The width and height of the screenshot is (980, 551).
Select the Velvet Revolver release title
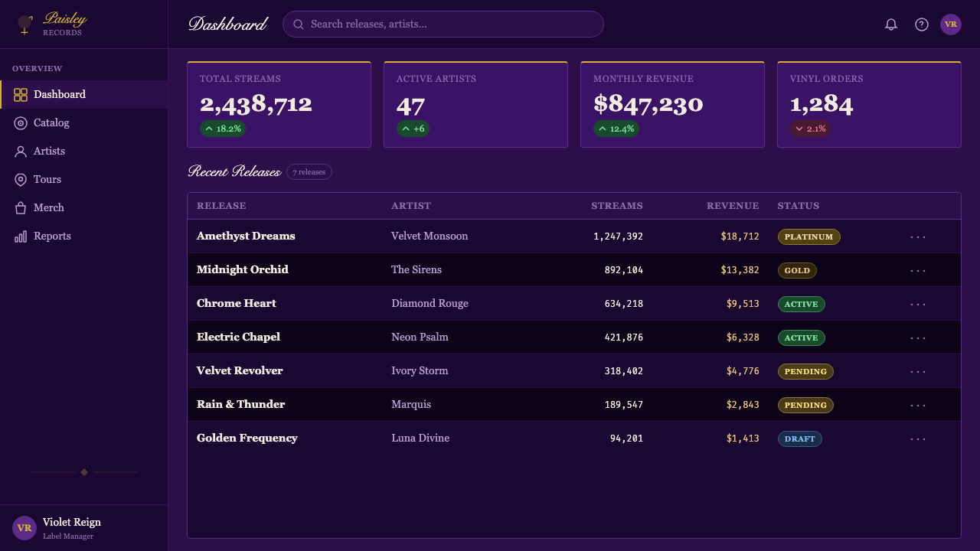point(240,370)
